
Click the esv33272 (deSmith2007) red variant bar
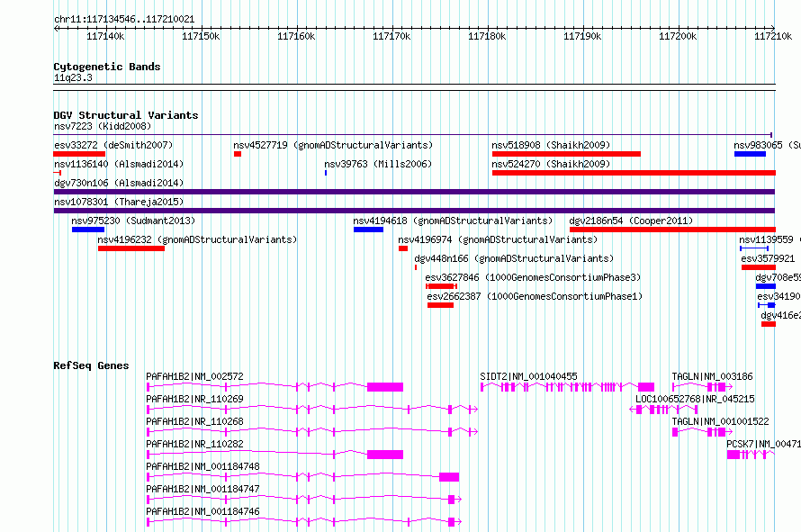point(79,154)
